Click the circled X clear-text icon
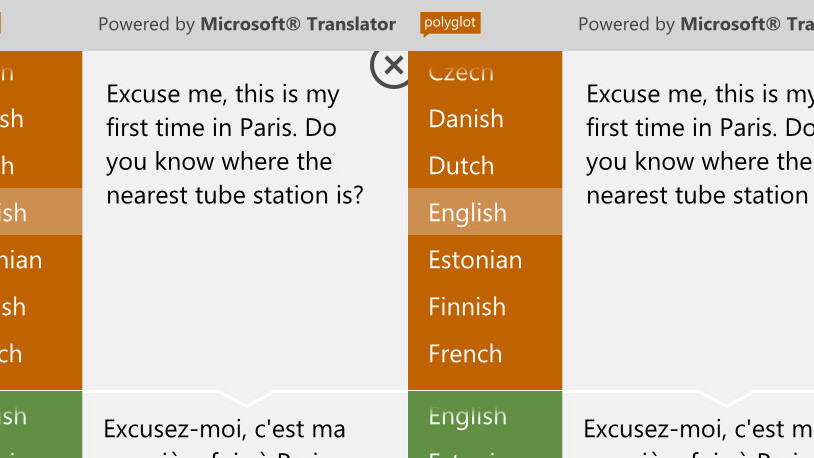This screenshot has width=814, height=458. coord(392,66)
